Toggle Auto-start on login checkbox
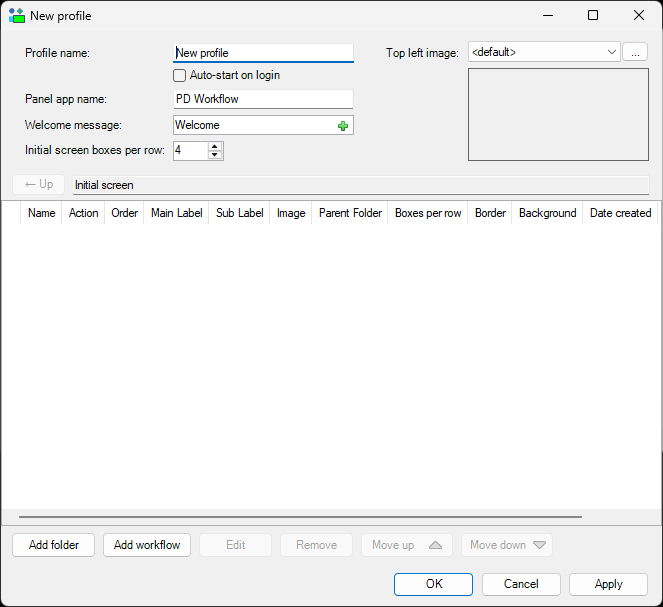663x607 pixels. pyautogui.click(x=179, y=76)
